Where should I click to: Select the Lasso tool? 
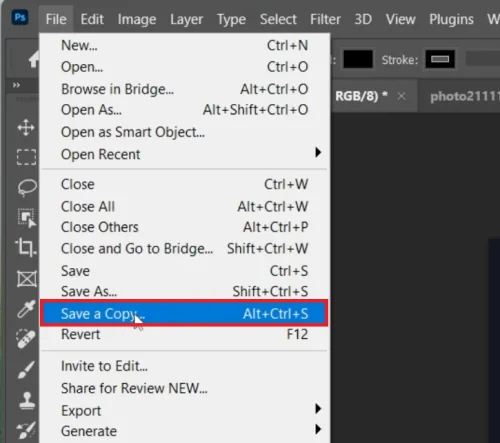click(27, 188)
